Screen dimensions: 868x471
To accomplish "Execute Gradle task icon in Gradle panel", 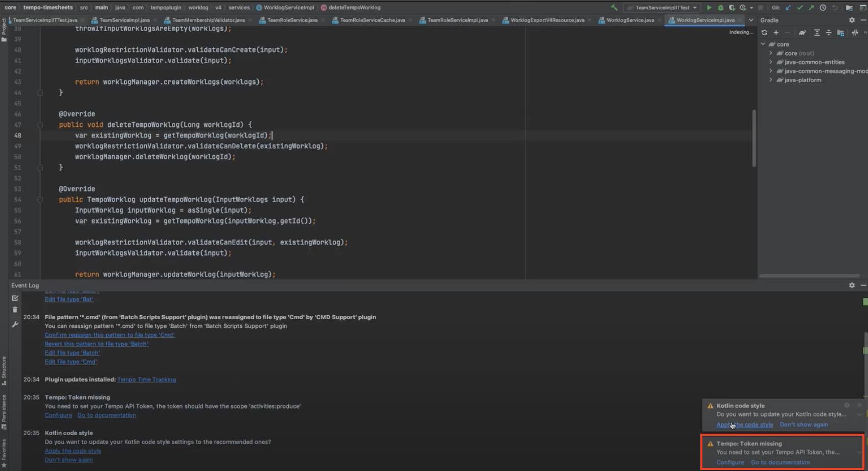I will coord(802,32).
